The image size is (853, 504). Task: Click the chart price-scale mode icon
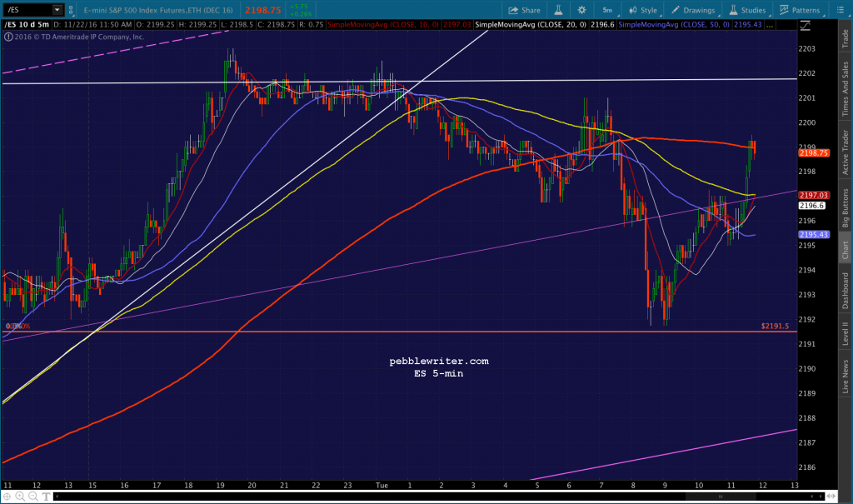coord(806,26)
